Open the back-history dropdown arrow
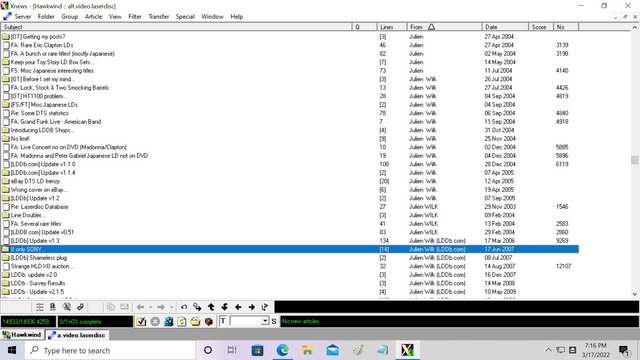 tap(150, 307)
